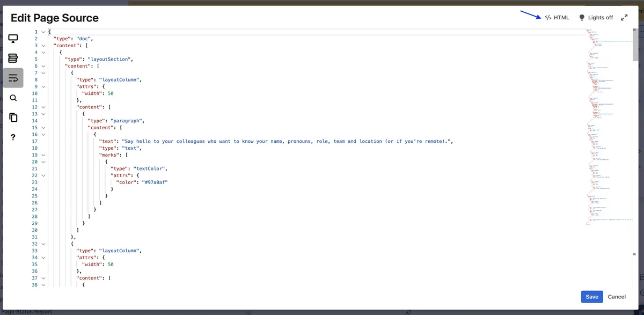Toggle Lights off mode
This screenshot has width=644, height=315.
click(596, 18)
